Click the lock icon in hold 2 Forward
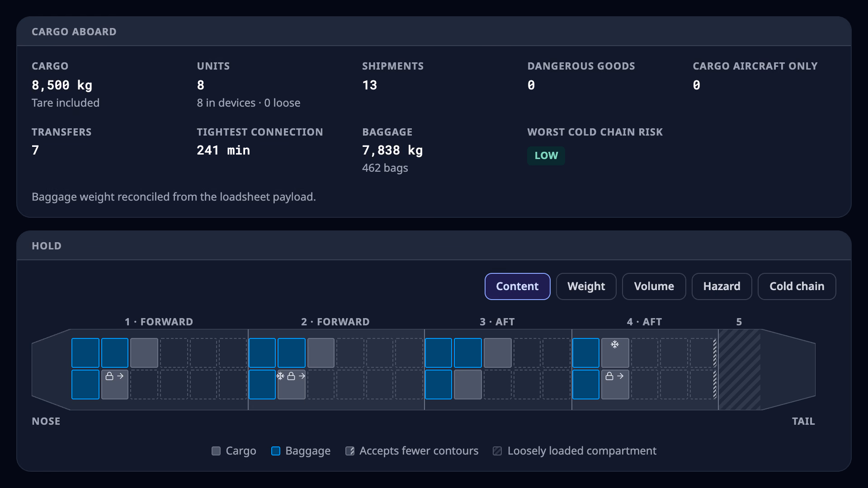This screenshot has width=868, height=488. coord(291,376)
